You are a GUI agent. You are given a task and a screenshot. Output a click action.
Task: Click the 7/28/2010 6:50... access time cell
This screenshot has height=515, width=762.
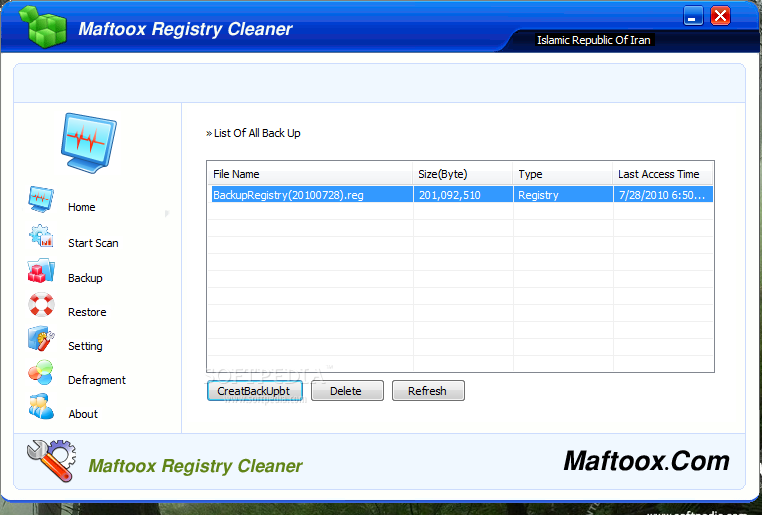[x=661, y=195]
